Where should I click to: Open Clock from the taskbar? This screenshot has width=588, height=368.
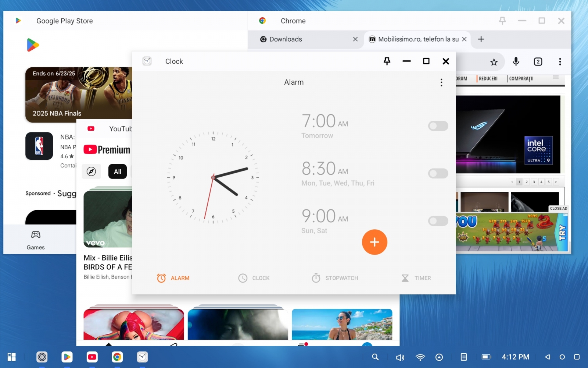click(142, 357)
